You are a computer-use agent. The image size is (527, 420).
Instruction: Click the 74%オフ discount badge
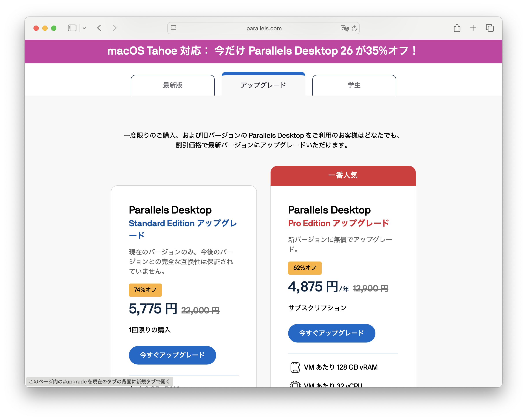coord(145,290)
